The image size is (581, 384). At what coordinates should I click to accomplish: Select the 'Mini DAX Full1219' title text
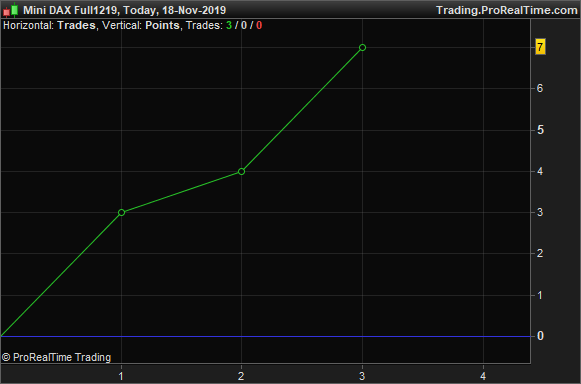70,10
